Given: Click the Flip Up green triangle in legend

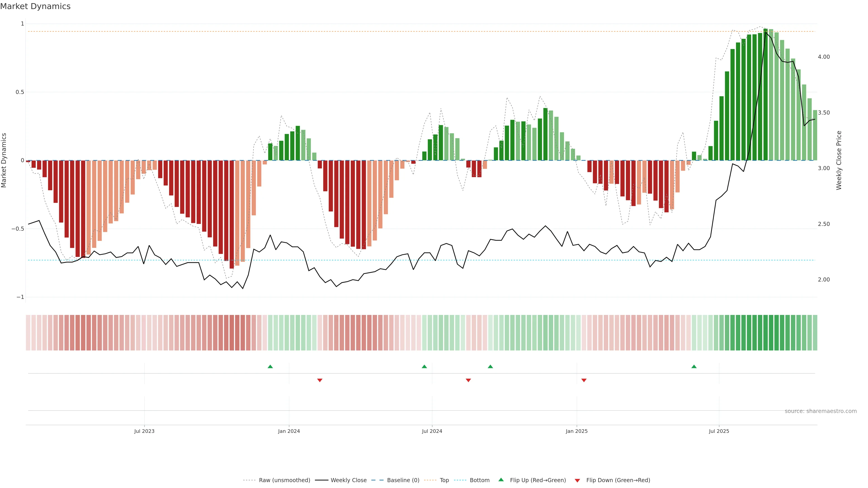Looking at the screenshot, I should click(501, 480).
